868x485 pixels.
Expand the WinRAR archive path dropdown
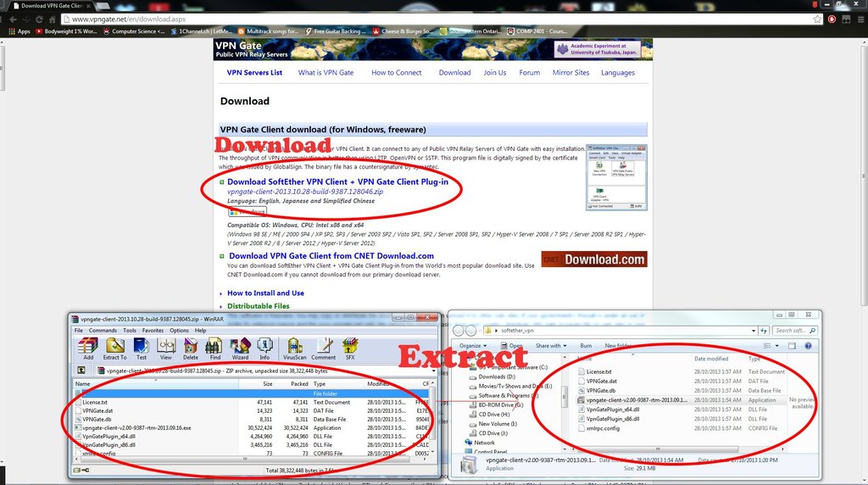(x=434, y=371)
